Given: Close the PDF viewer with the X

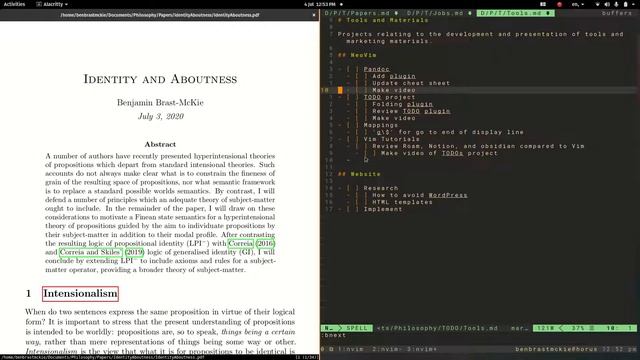Looking at the screenshot, I should (314, 15).
